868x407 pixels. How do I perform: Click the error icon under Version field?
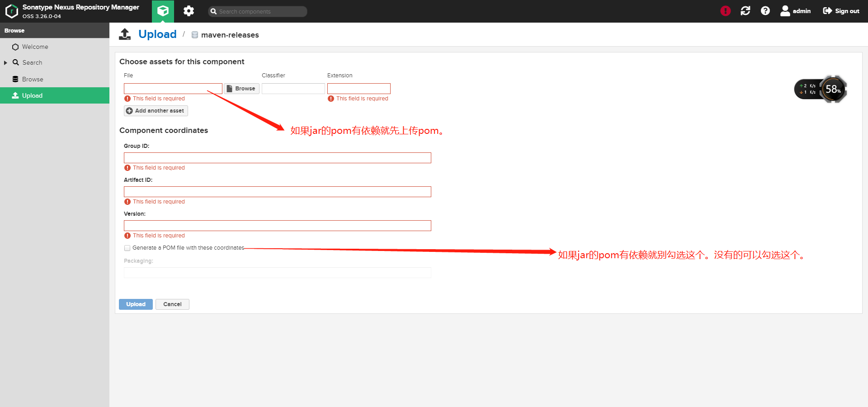pyautogui.click(x=127, y=236)
